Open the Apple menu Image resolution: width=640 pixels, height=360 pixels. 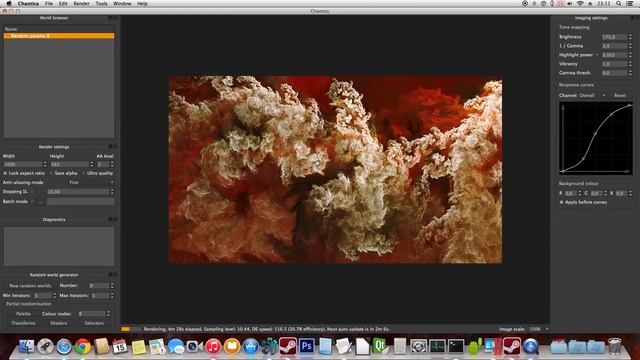pyautogui.click(x=9, y=3)
